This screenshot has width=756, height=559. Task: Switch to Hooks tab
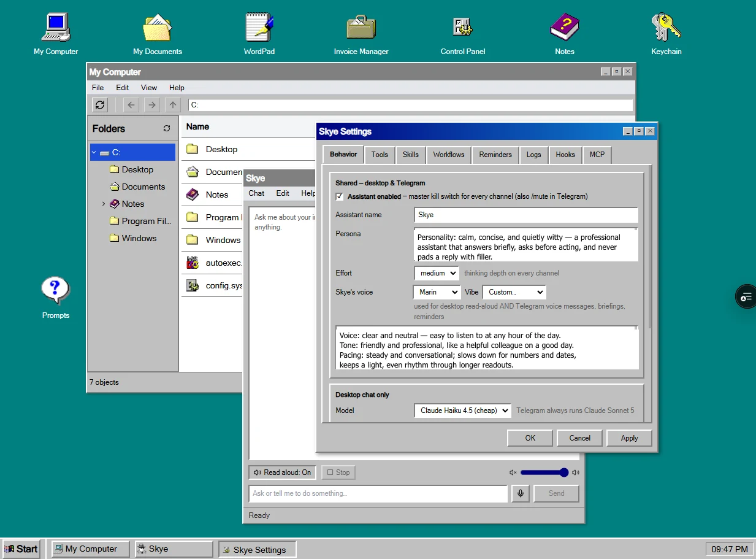click(565, 155)
